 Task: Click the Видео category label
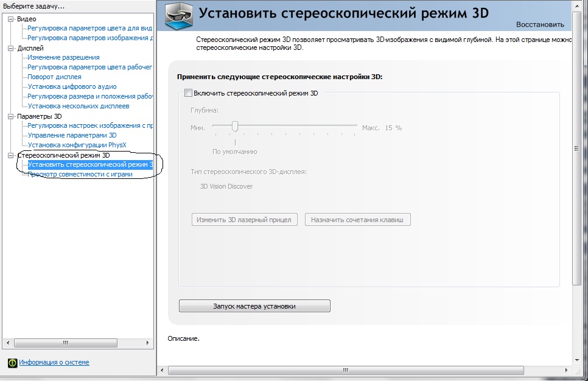[27, 19]
